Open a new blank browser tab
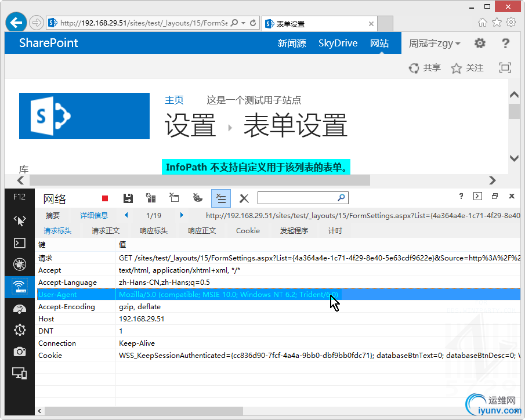 [385, 24]
